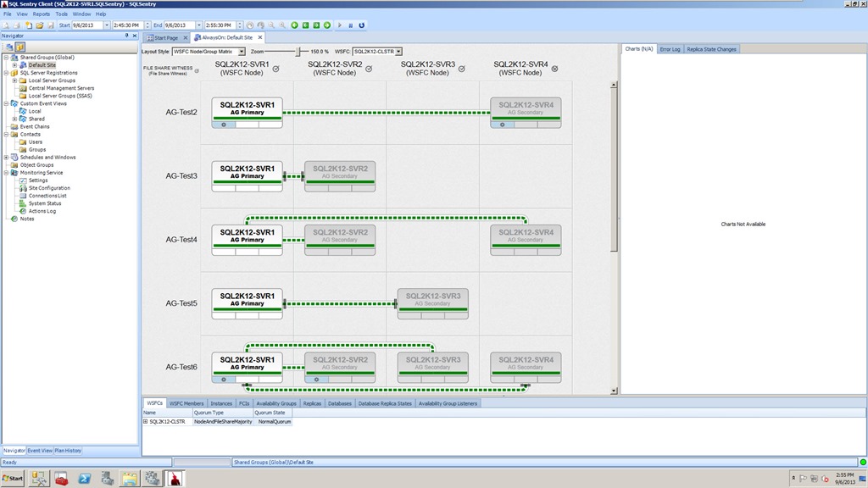Click the status icon next to SQL2K12-SVR4 header
This screenshot has width=868, height=488.
click(554, 69)
